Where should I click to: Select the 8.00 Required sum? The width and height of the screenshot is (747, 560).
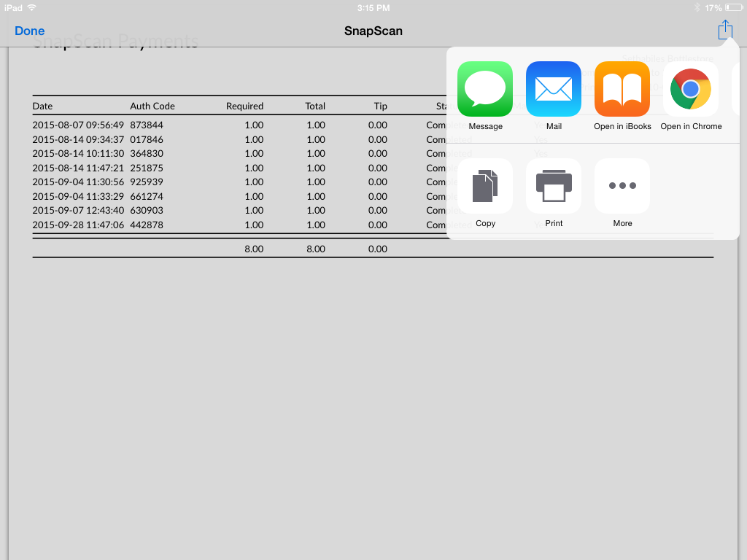254,249
